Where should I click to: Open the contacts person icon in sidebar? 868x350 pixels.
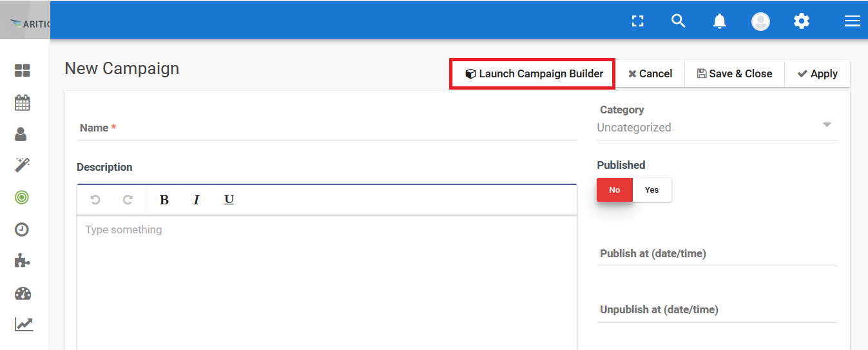[x=21, y=134]
